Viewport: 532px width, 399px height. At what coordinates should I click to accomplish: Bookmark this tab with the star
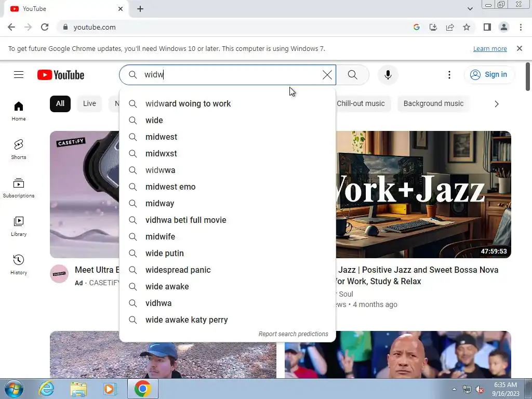(x=467, y=27)
